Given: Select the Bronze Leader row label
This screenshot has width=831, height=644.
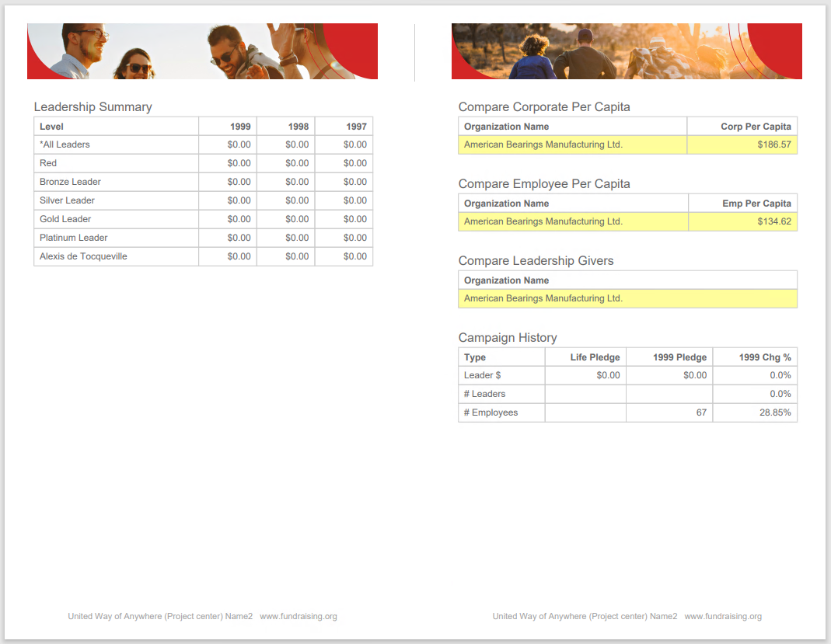Looking at the screenshot, I should [70, 182].
